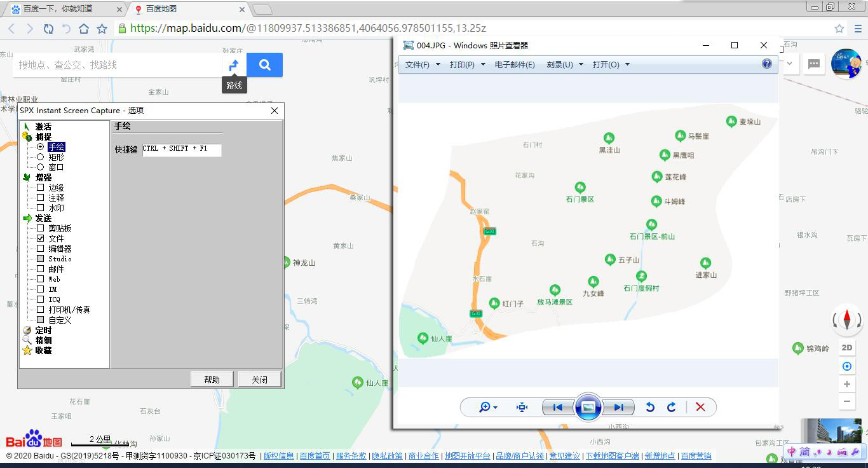Rotate photo counterclockwise in photo viewer
The height and width of the screenshot is (468, 868).
(x=649, y=407)
